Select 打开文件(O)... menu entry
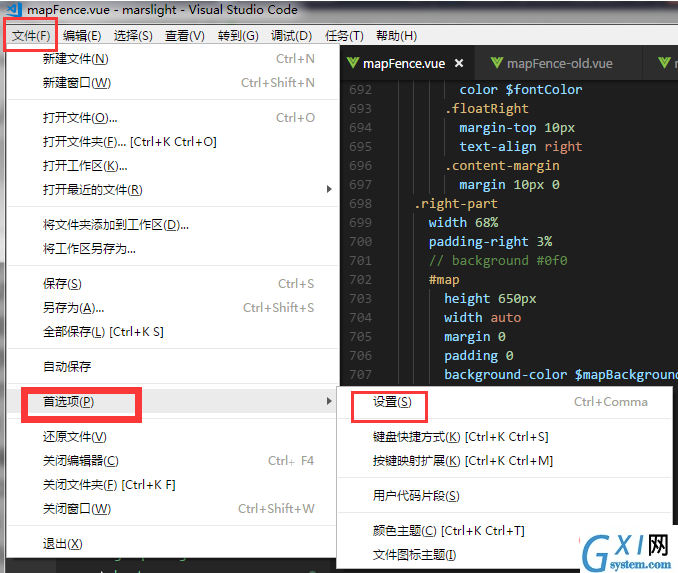 (173, 118)
